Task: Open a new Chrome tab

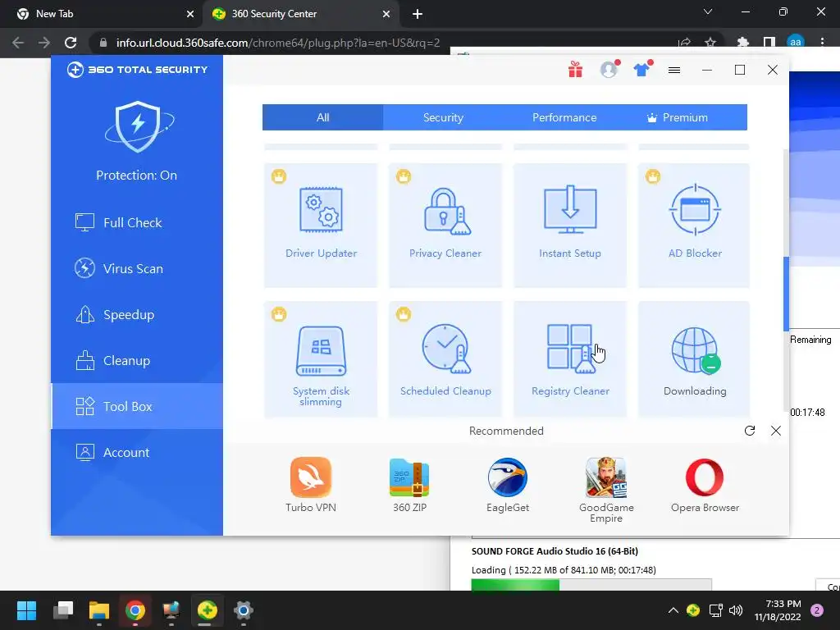Action: [x=418, y=14]
